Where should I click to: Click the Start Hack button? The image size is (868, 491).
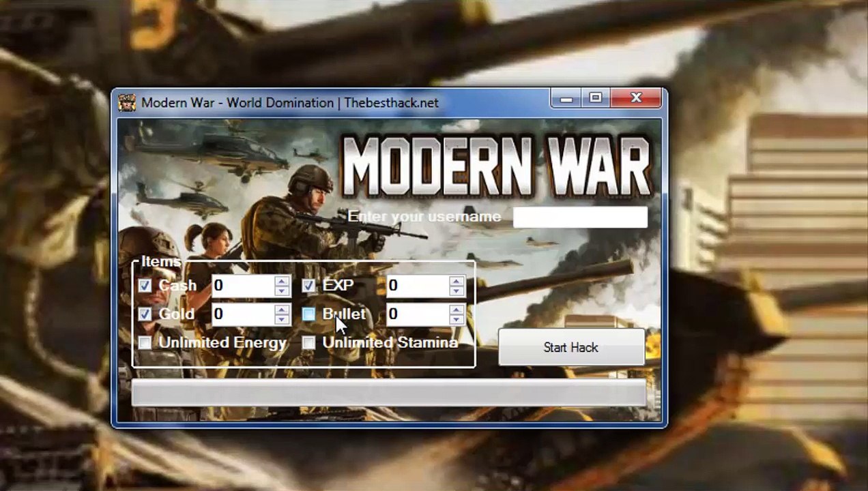tap(571, 347)
